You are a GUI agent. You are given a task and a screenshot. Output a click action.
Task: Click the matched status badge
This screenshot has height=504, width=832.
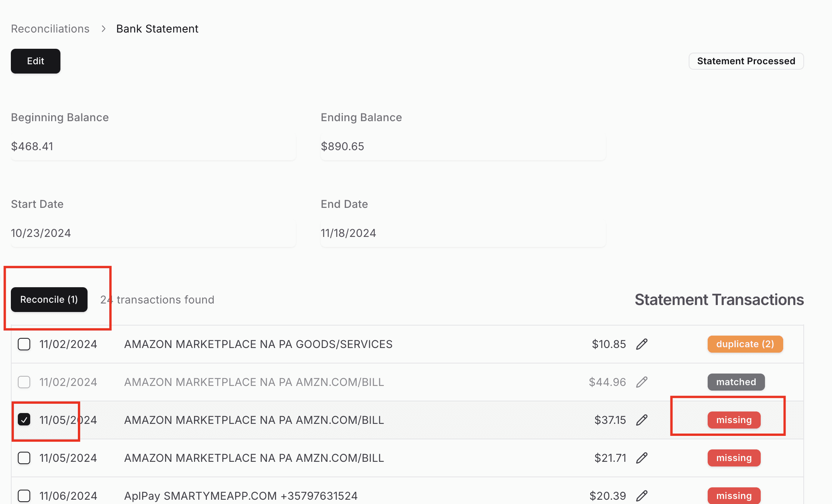736,382
